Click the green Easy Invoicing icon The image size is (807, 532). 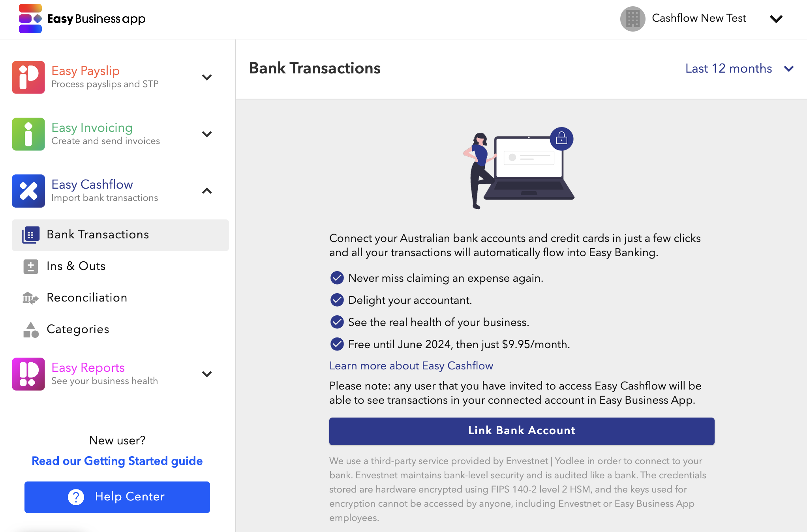(x=28, y=134)
